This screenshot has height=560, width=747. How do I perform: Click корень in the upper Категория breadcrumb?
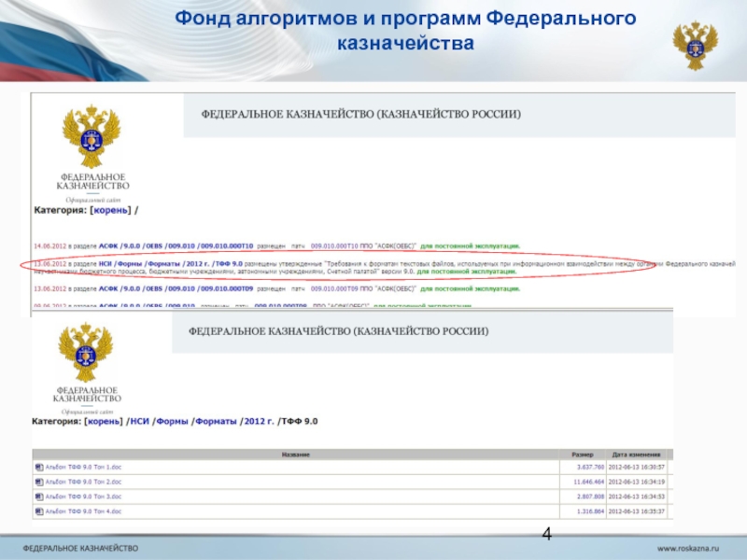(x=110, y=210)
